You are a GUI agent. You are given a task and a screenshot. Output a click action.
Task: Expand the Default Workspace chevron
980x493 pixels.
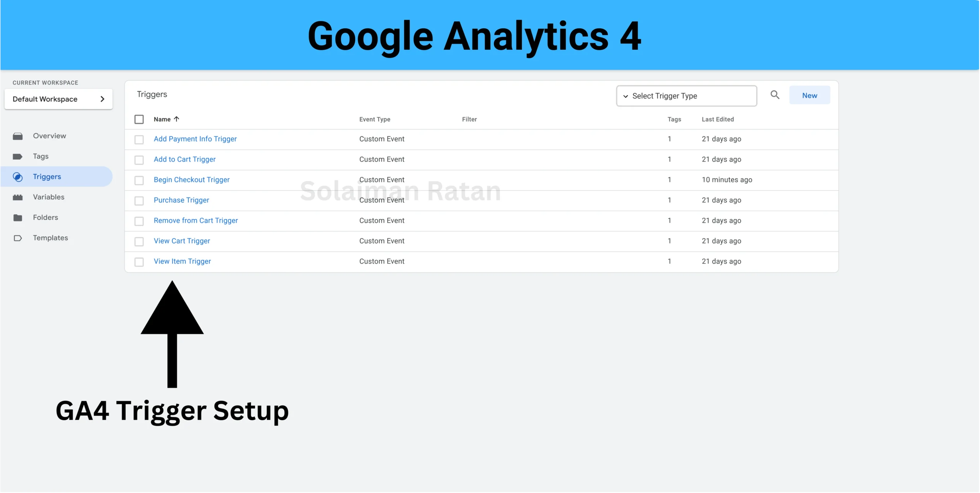[x=102, y=99]
